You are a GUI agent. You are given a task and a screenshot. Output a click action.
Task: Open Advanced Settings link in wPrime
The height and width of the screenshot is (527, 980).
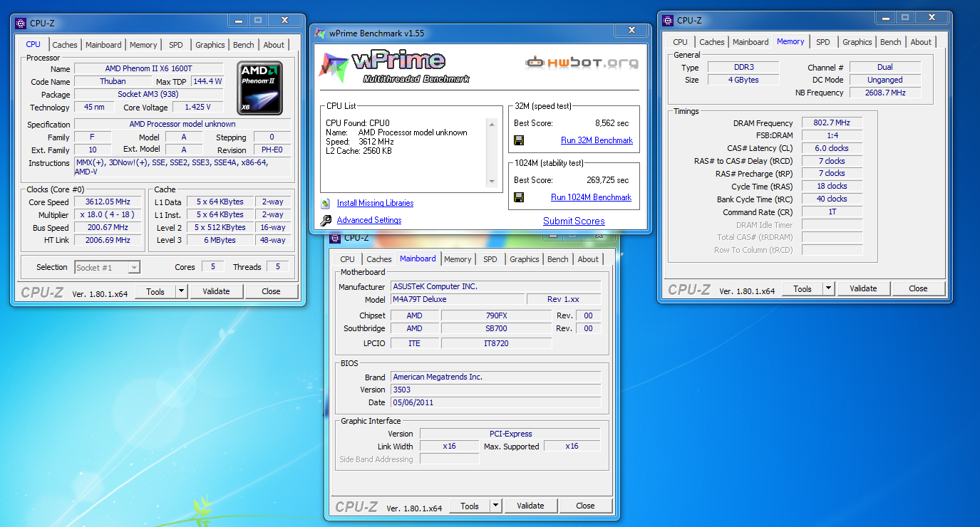coord(369,220)
